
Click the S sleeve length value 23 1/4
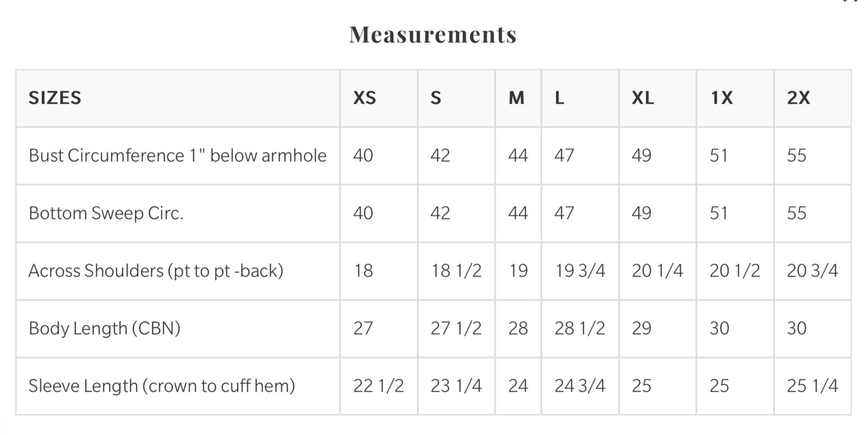[x=456, y=386]
